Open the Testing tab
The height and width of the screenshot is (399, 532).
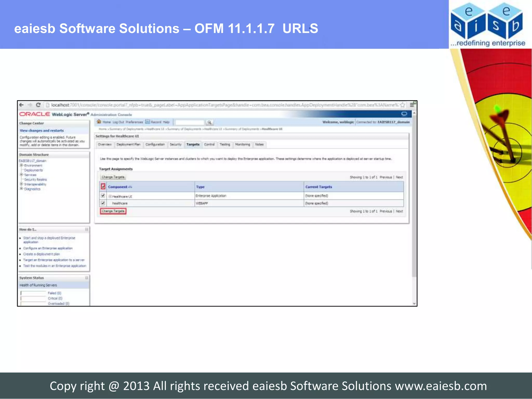click(x=225, y=144)
